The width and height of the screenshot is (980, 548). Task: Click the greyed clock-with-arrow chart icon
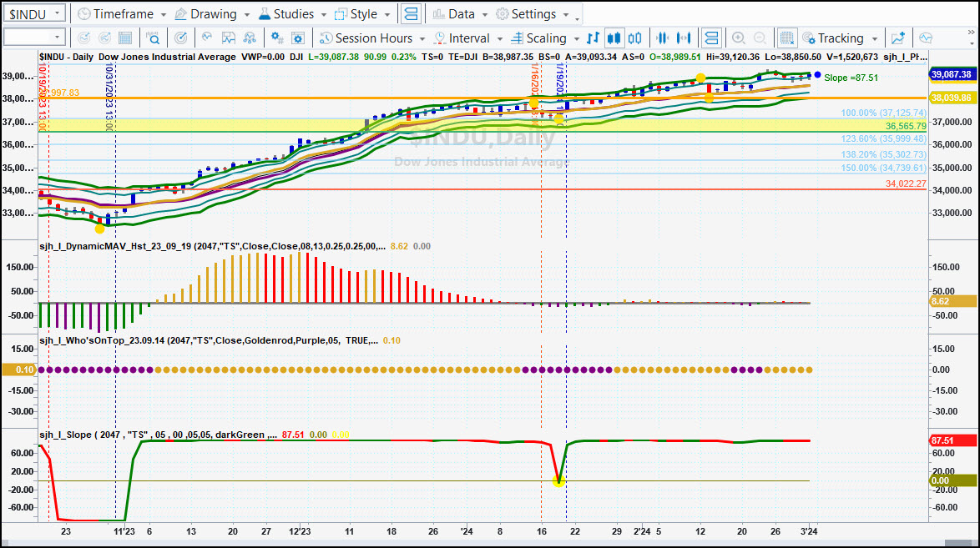104,38
